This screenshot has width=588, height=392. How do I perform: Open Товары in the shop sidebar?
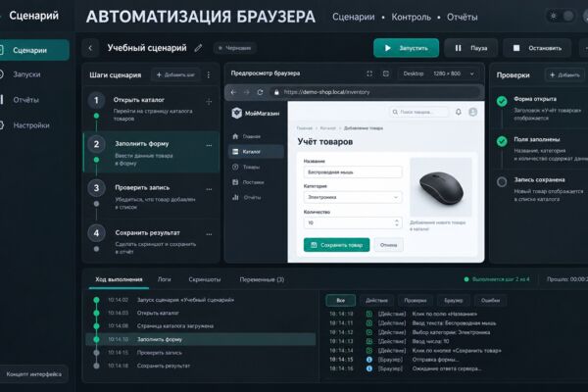pyautogui.click(x=256, y=167)
